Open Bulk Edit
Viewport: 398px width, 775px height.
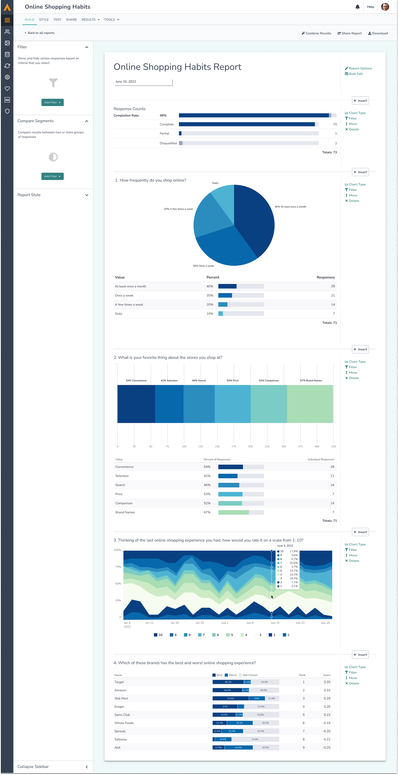point(354,74)
